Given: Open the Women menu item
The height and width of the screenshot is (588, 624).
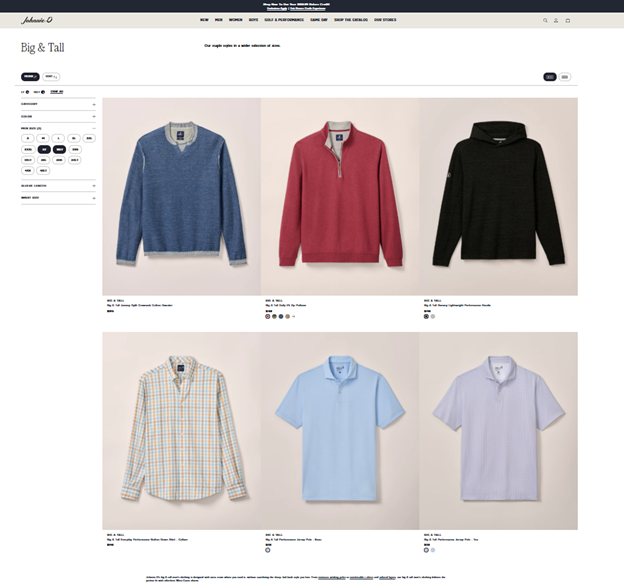Looking at the screenshot, I should [235, 20].
